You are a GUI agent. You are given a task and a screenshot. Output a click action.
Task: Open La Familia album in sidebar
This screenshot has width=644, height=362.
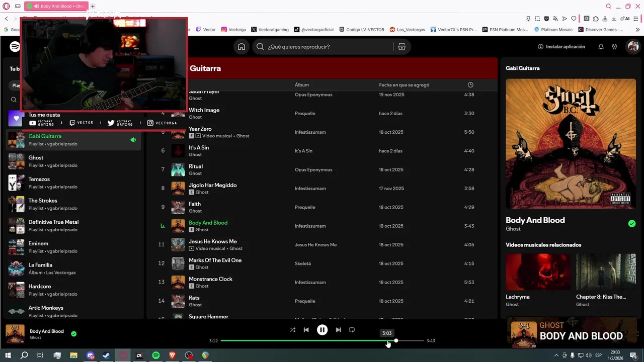(73, 268)
